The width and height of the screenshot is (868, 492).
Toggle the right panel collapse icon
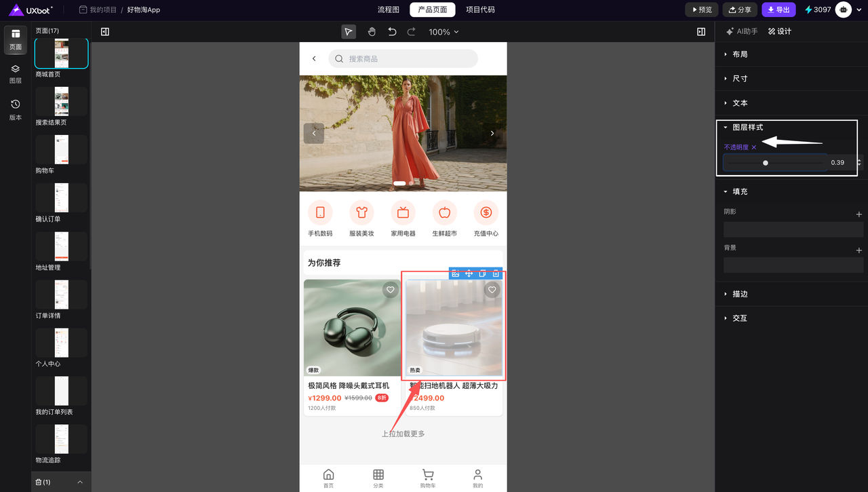701,32
